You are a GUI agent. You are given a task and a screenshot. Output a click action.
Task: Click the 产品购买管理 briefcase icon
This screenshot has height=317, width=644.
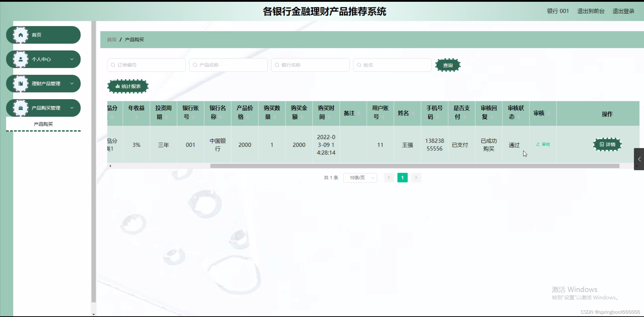click(21, 108)
